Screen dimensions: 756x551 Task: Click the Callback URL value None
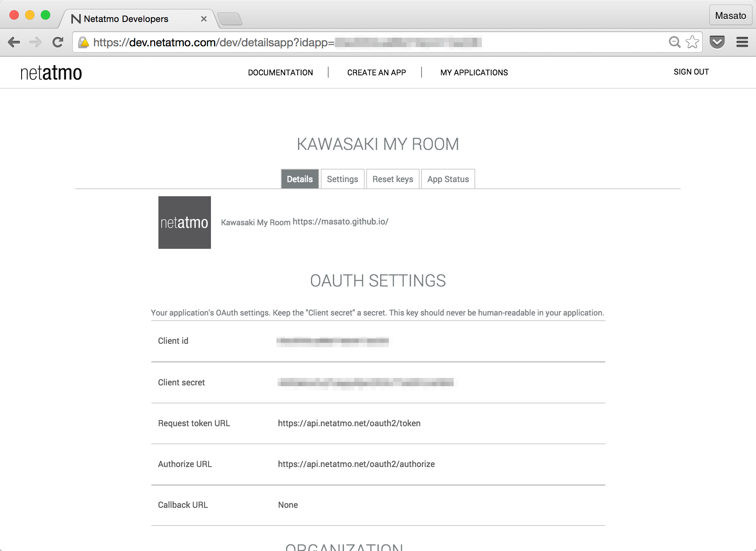click(x=288, y=505)
